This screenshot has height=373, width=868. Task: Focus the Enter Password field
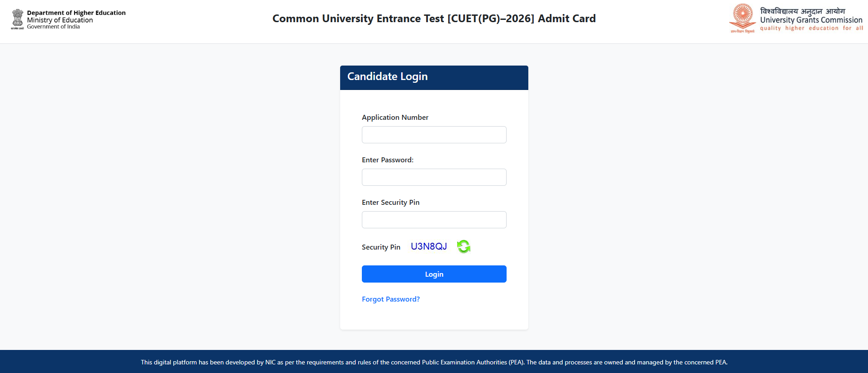(x=434, y=177)
